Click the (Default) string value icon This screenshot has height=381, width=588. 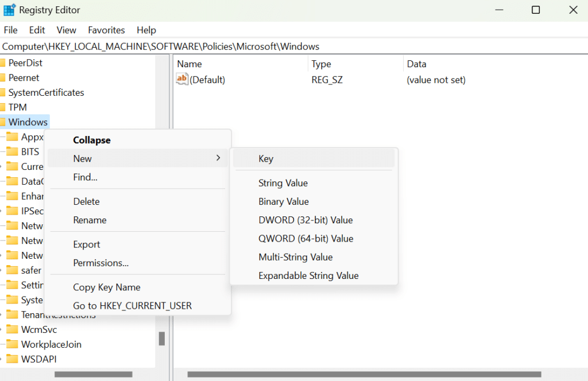pos(182,79)
